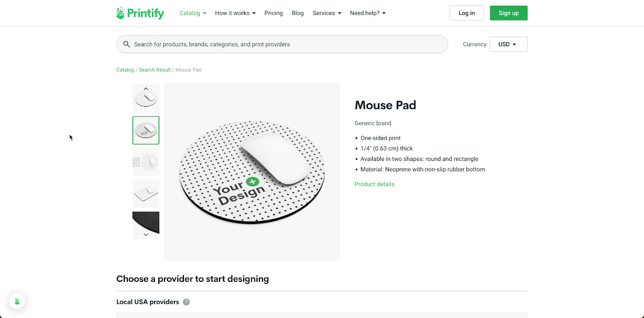Expand the Catalog menu
The image size is (644, 318).
193,13
